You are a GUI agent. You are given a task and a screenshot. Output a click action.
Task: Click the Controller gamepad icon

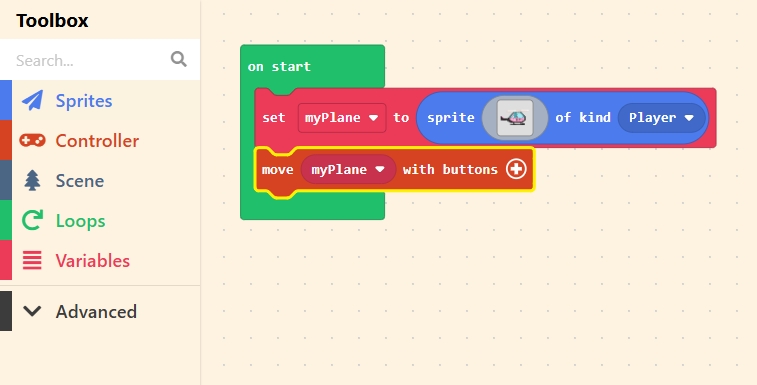(x=32, y=141)
